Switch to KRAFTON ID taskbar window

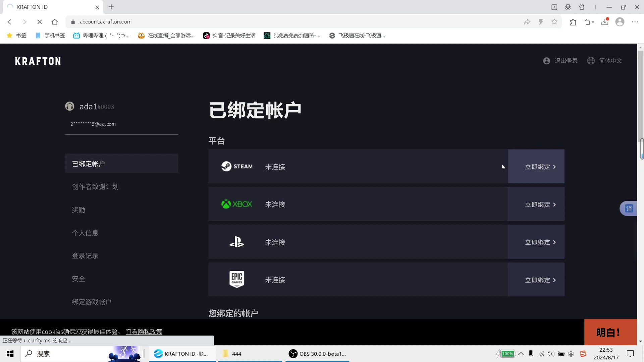[x=182, y=354]
